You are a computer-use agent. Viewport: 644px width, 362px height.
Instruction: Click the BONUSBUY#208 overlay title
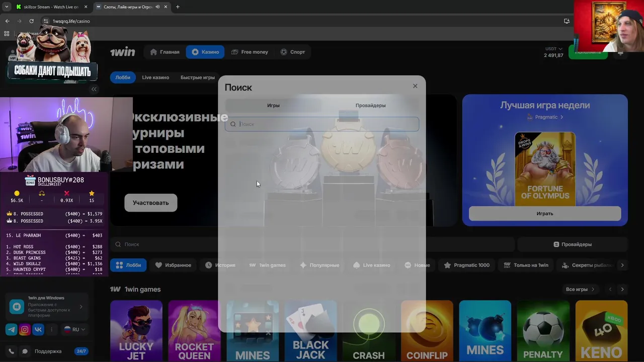[61, 180]
